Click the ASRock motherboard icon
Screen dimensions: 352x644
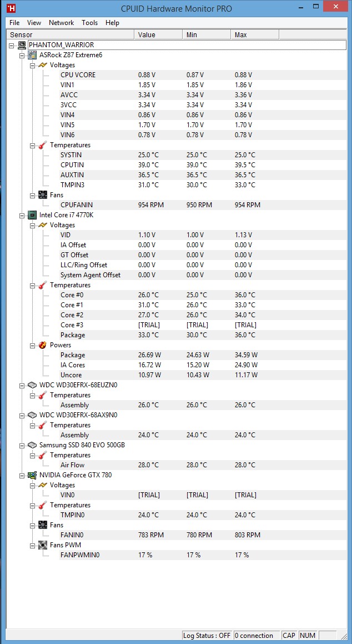pyautogui.click(x=32, y=55)
